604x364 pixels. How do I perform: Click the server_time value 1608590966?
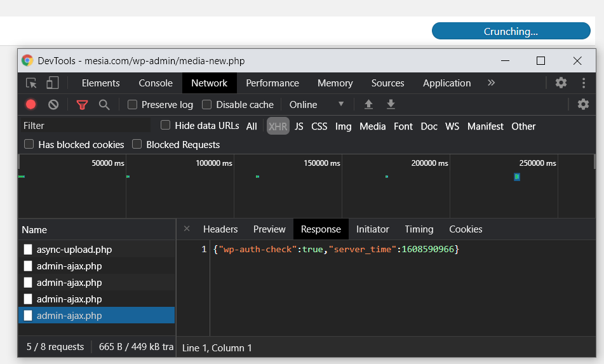tap(427, 249)
